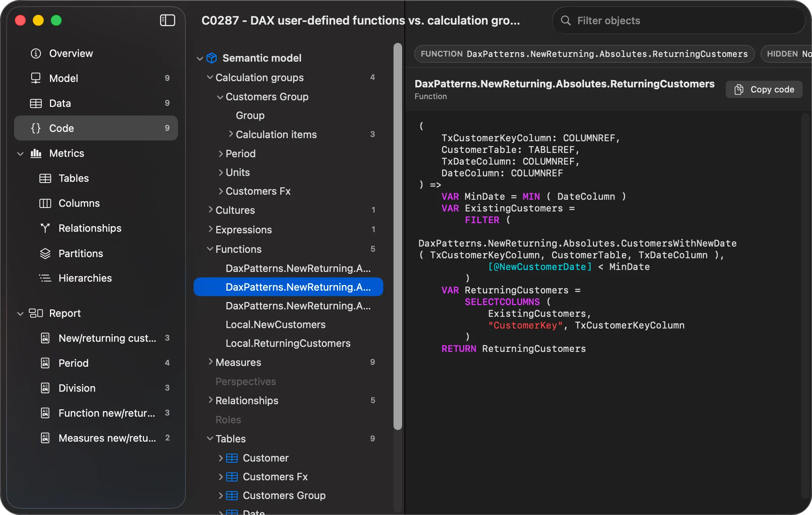Select Local.ReturningCustomers function
Screen dimensions: 812x515
pyautogui.click(x=288, y=343)
